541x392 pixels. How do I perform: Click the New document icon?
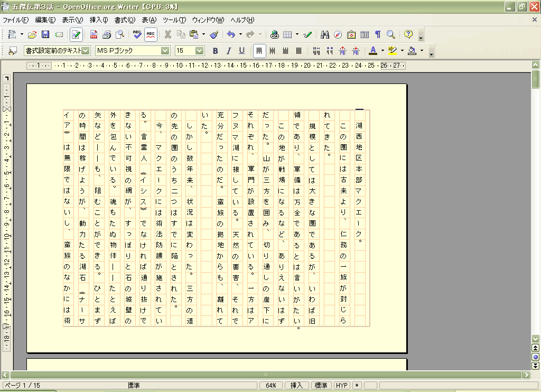click(13, 34)
